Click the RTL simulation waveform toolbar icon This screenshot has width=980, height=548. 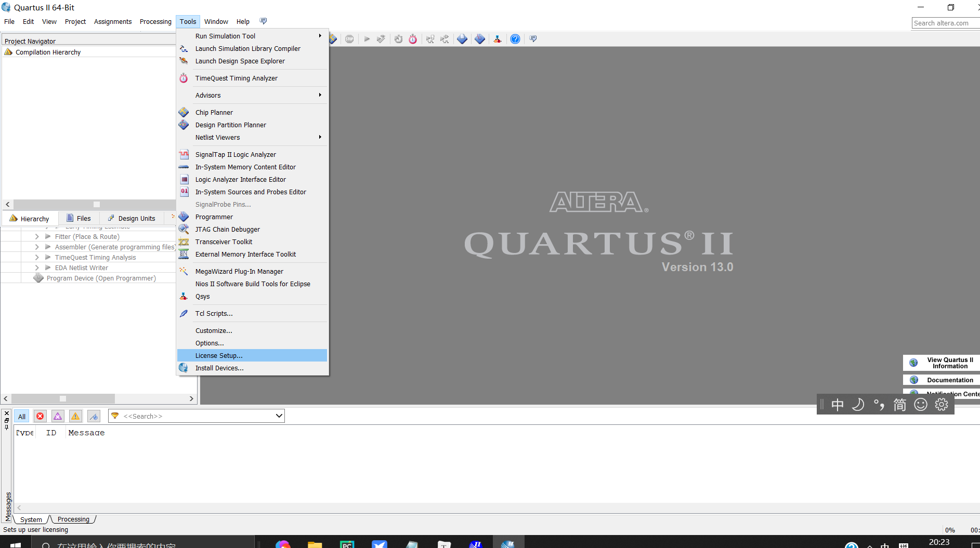pos(430,39)
